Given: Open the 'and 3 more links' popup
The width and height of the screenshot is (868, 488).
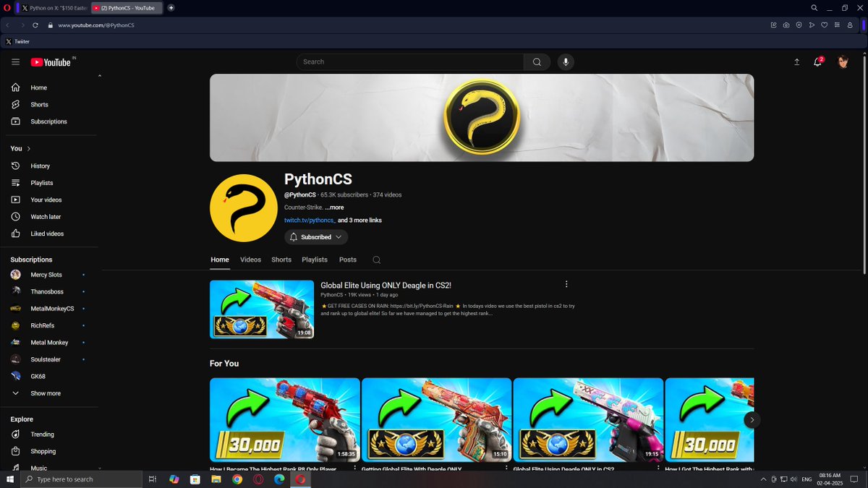Looking at the screenshot, I should click(359, 220).
